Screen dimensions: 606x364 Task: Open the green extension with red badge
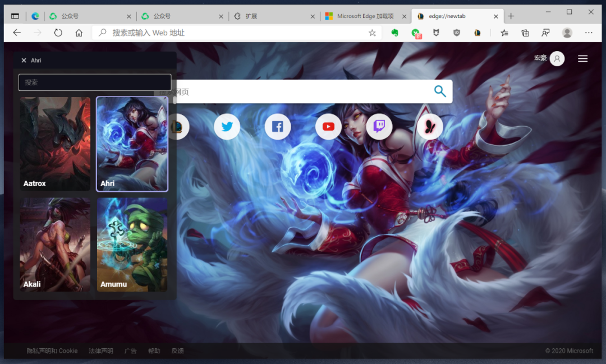(416, 33)
